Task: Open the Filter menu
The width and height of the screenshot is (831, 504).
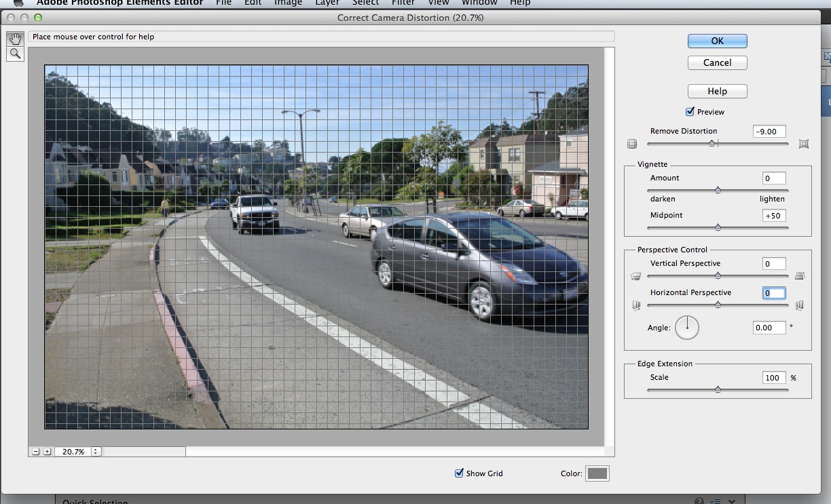Action: pos(403,3)
